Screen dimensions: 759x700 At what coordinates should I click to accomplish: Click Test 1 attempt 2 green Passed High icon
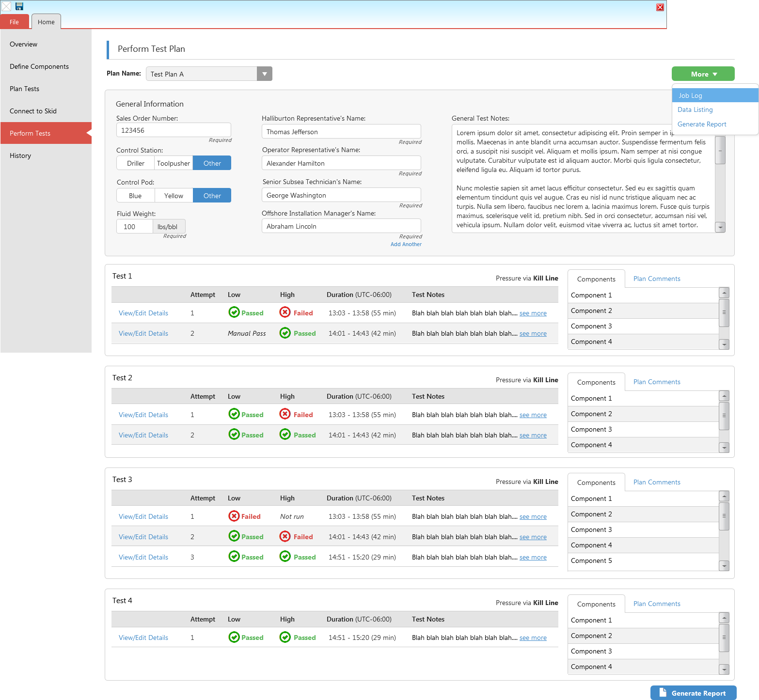tap(285, 333)
